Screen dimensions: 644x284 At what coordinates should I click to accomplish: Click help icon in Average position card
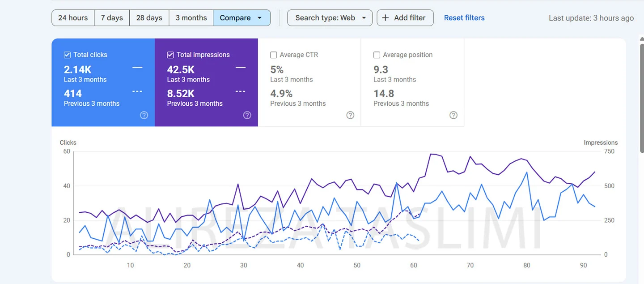[453, 115]
